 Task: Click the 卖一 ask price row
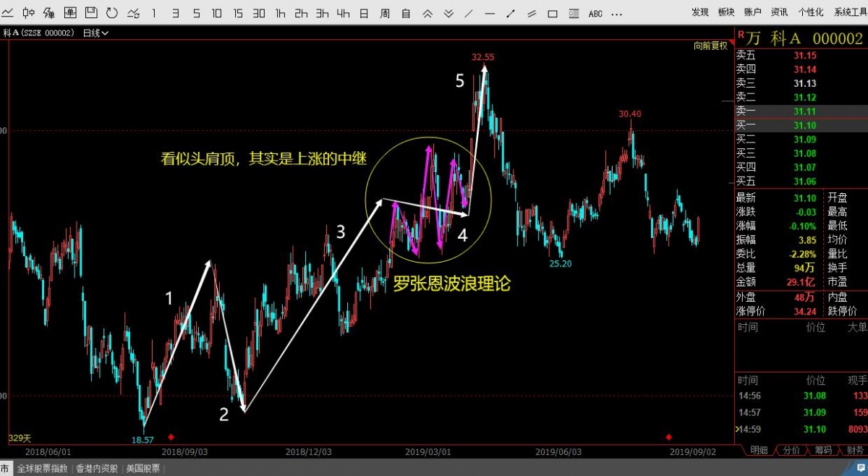(801, 111)
